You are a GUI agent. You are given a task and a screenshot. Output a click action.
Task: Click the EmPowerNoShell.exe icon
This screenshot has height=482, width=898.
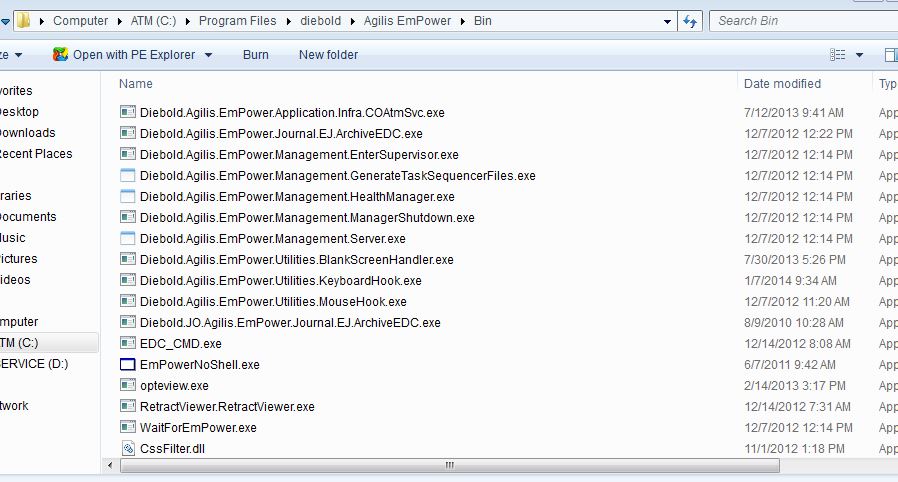pyautogui.click(x=128, y=364)
